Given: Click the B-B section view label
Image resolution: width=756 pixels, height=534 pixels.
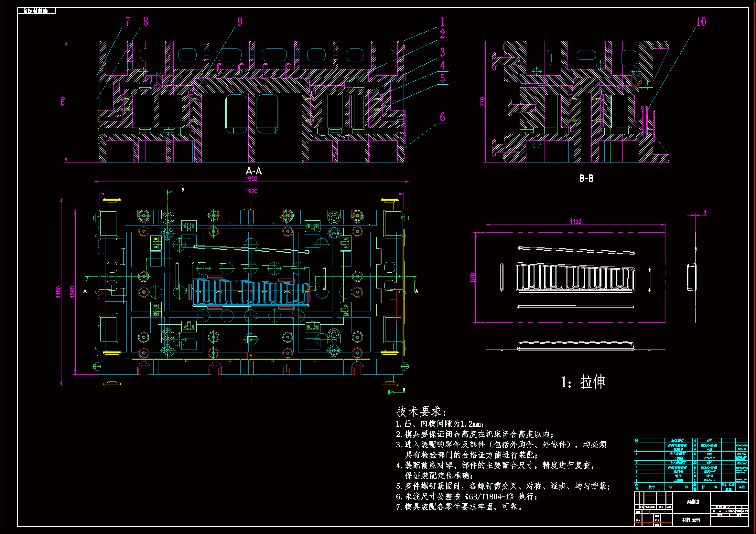Looking at the screenshot, I should tap(587, 178).
